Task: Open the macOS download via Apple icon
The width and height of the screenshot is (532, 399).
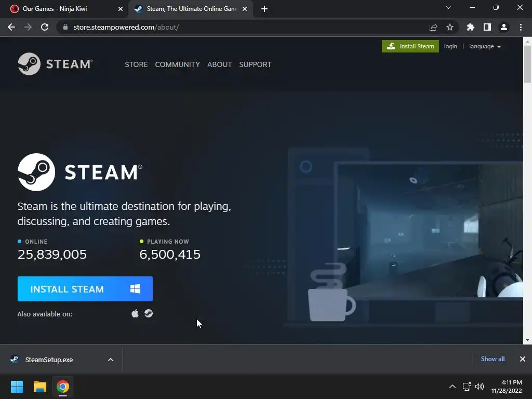Action: point(135,313)
